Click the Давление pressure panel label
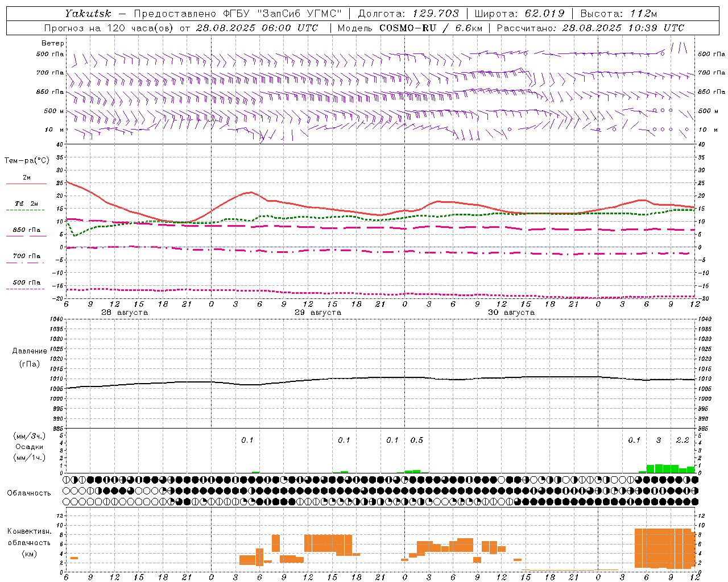728x582 pixels. (x=30, y=351)
